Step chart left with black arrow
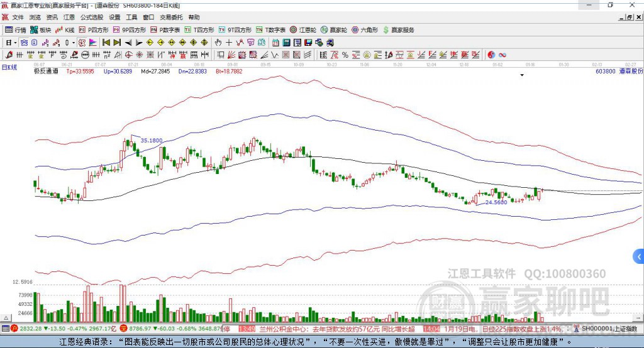This screenshot has height=348, width=644. pos(128,43)
